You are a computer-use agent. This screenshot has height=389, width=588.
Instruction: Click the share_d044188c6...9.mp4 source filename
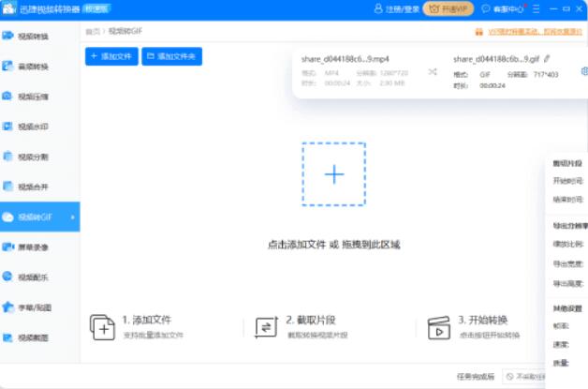pyautogui.click(x=345, y=59)
